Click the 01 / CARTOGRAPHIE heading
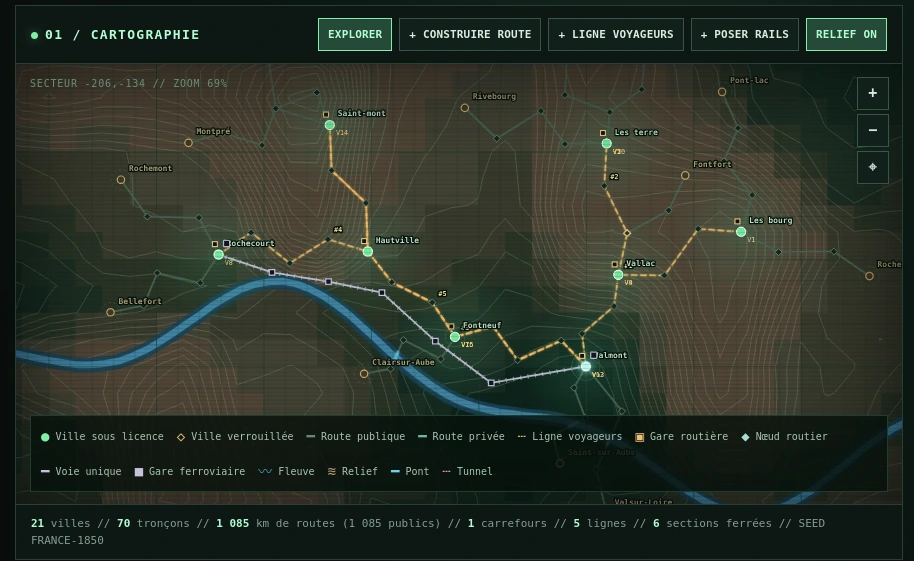This screenshot has width=914, height=561. [x=122, y=35]
